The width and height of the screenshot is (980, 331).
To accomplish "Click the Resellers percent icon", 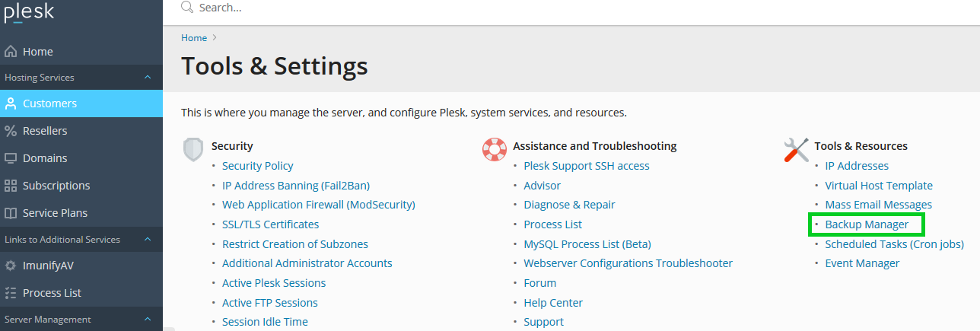I will (11, 131).
